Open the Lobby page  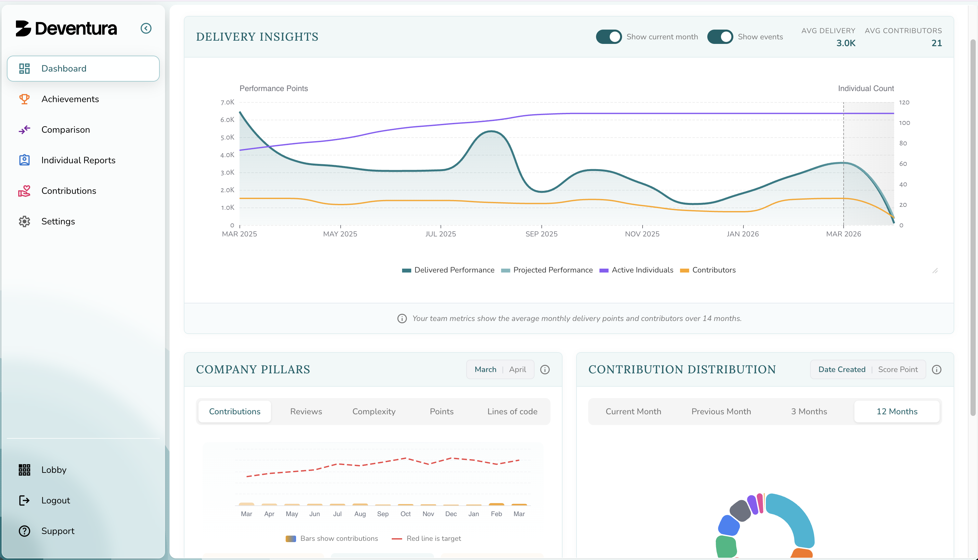point(54,470)
